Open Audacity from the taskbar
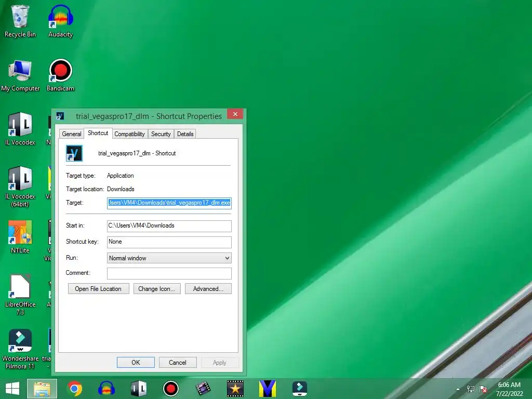Viewport: 532px width, 399px height. [x=107, y=389]
